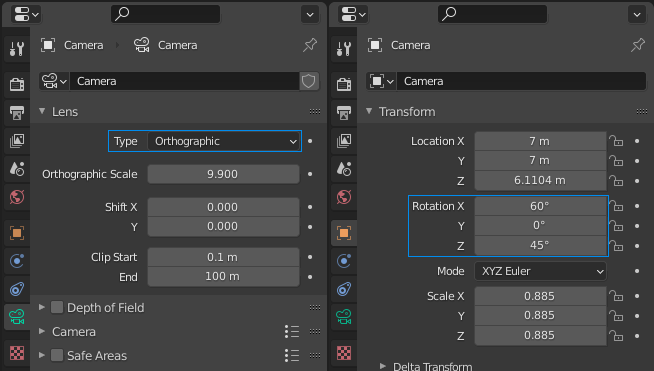This screenshot has width=654, height=371.
Task: Open Scene properties tab in right panel
Action: click(x=344, y=169)
